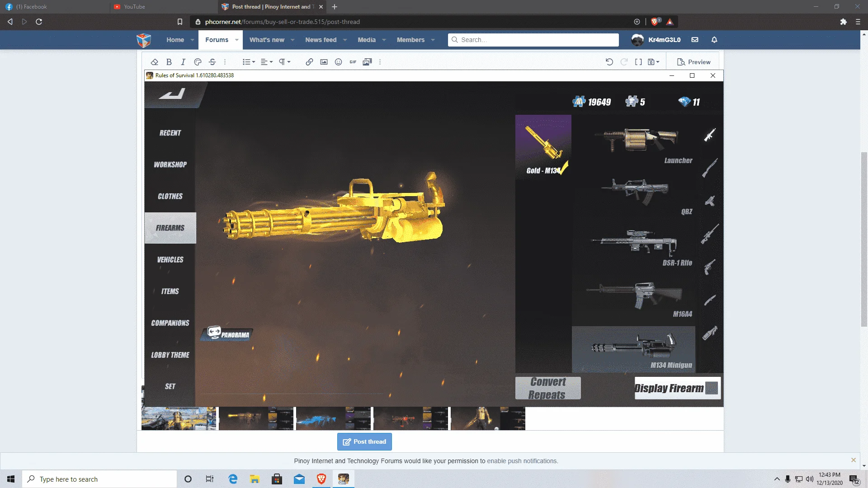Open the browser hamburger menu

pos(858,22)
